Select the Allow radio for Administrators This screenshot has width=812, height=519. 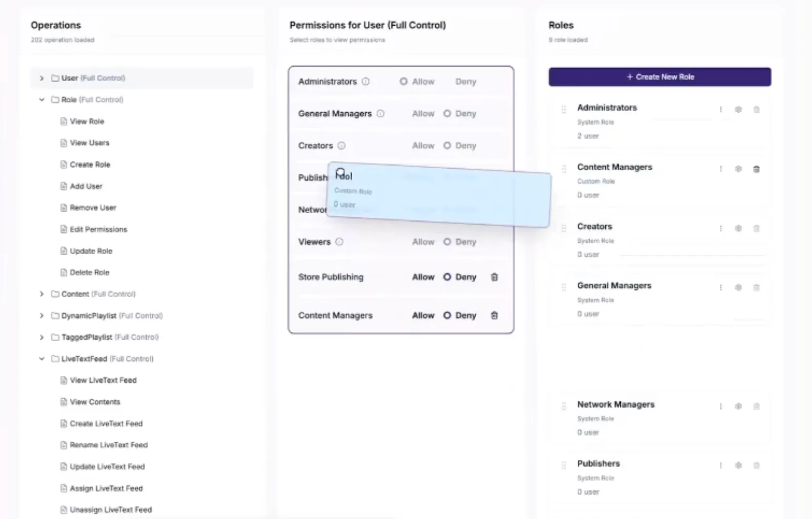click(x=403, y=81)
